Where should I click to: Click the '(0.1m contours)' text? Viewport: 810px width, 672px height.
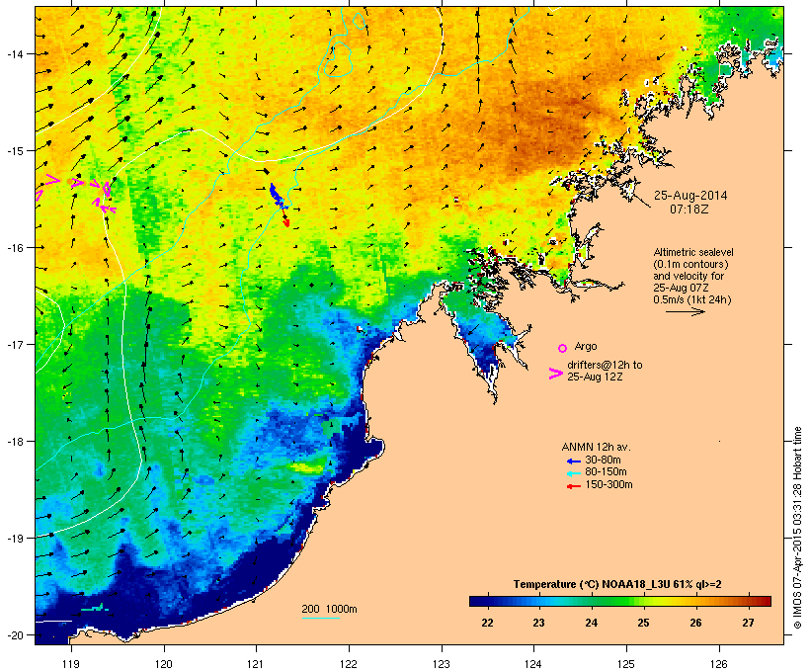pos(690,264)
